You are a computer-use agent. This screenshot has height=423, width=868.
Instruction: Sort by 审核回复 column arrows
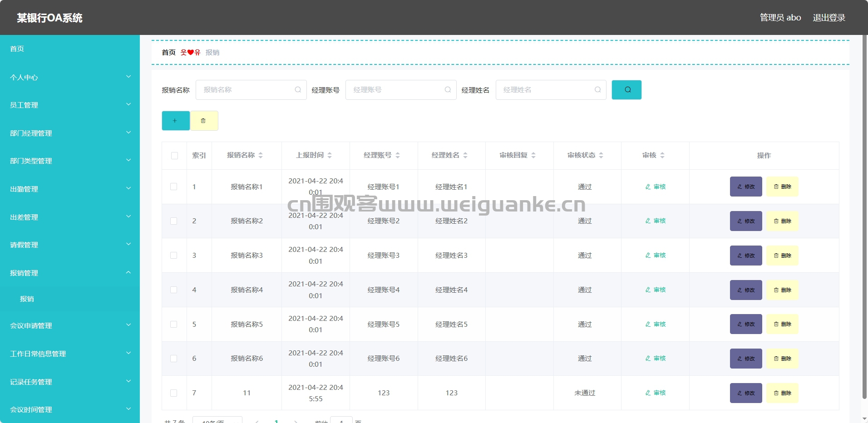coord(533,155)
